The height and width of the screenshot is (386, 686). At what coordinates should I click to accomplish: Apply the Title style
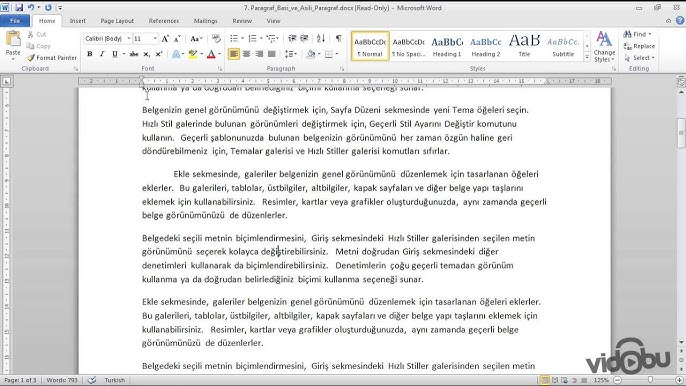point(524,46)
